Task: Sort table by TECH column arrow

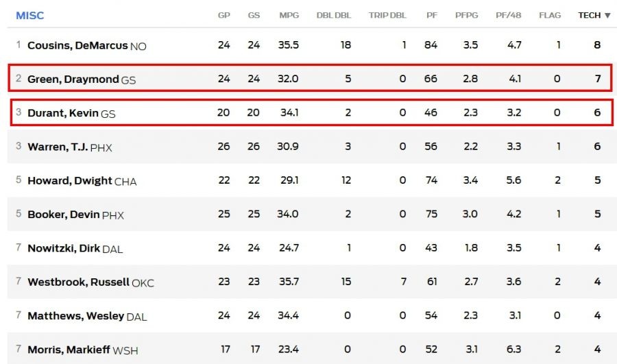Action: coord(607,15)
